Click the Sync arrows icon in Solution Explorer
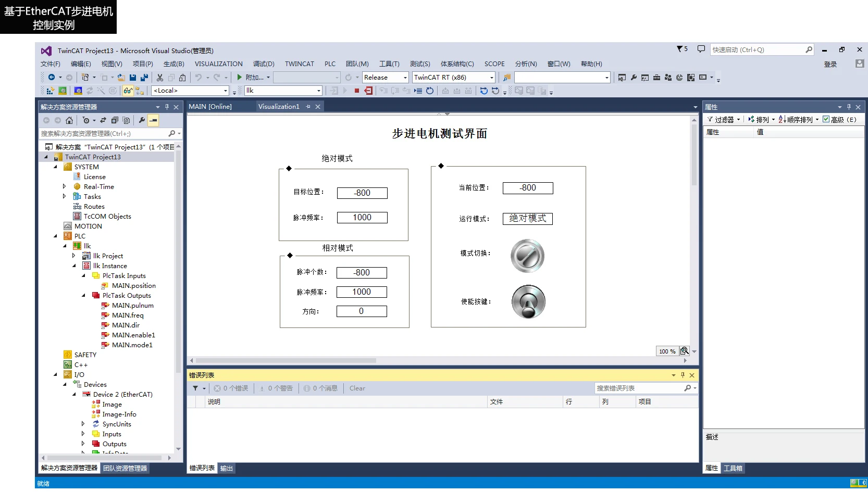 103,120
